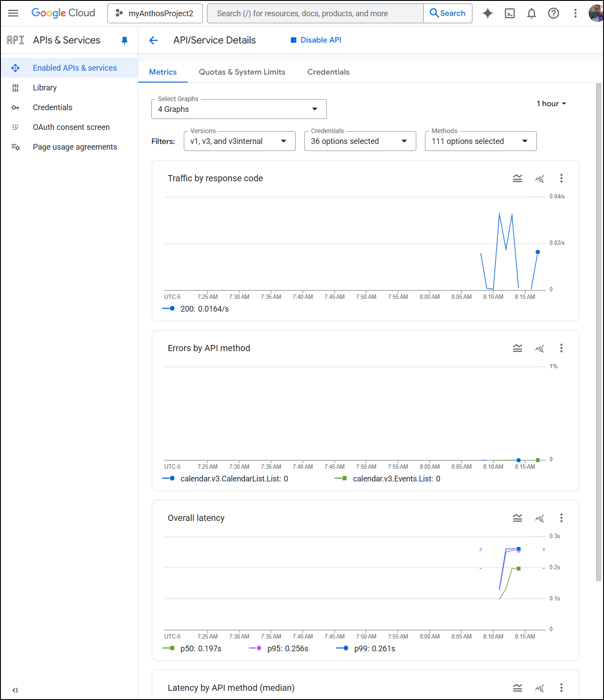Viewport: 604px width, 700px height.
Task: Change the 1 hour time range dropdown
Action: (551, 104)
